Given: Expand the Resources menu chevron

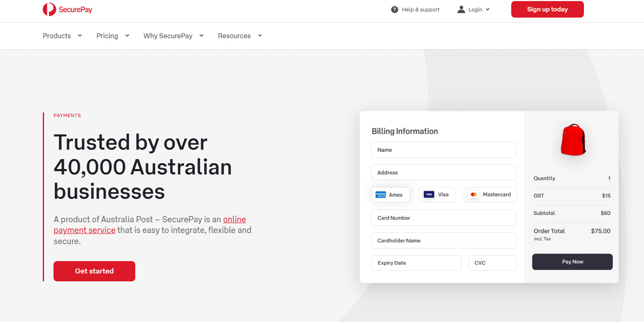Looking at the screenshot, I should pyautogui.click(x=260, y=36).
